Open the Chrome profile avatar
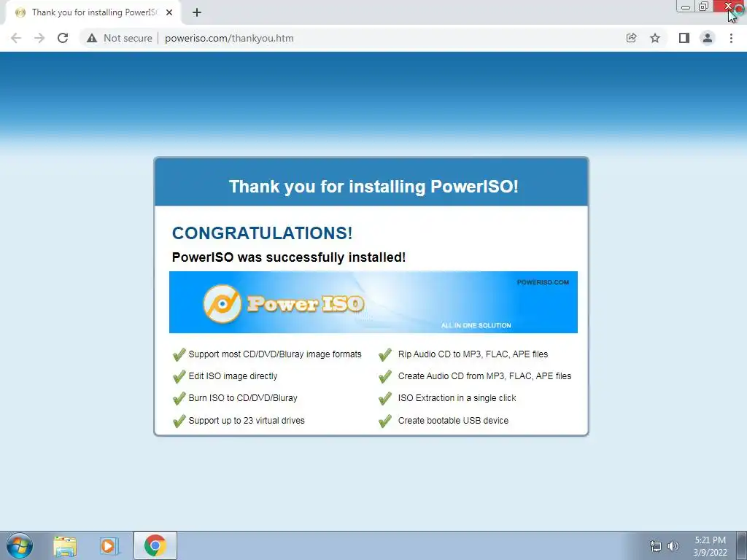 click(x=708, y=38)
